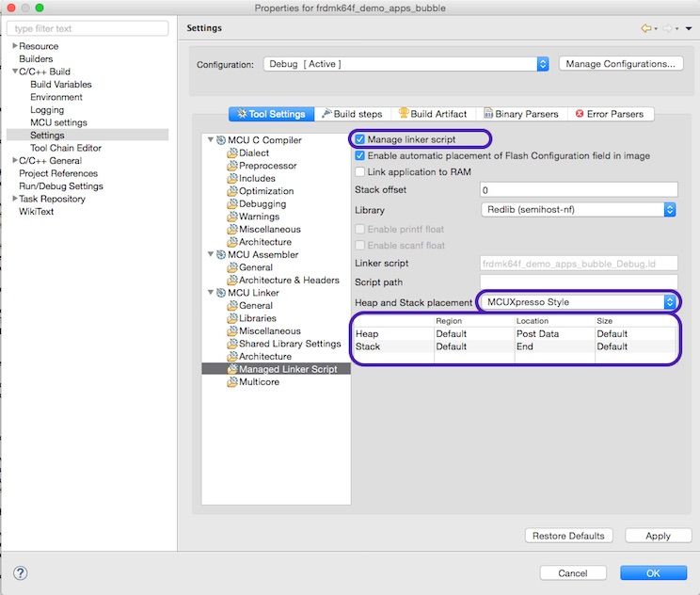The image size is (700, 595).
Task: Select MCU settings in sidebar
Action: coord(58,122)
